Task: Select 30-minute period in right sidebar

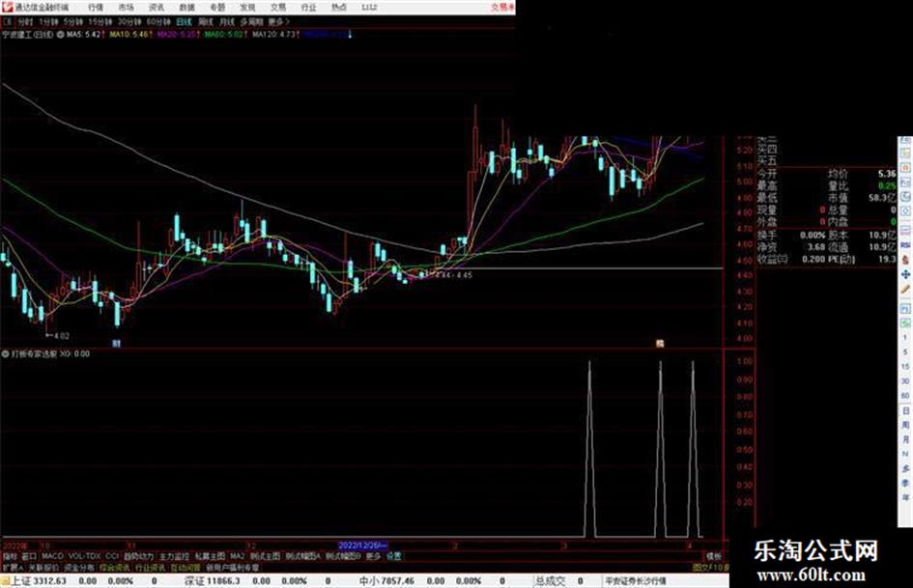Action: pyautogui.click(x=905, y=381)
